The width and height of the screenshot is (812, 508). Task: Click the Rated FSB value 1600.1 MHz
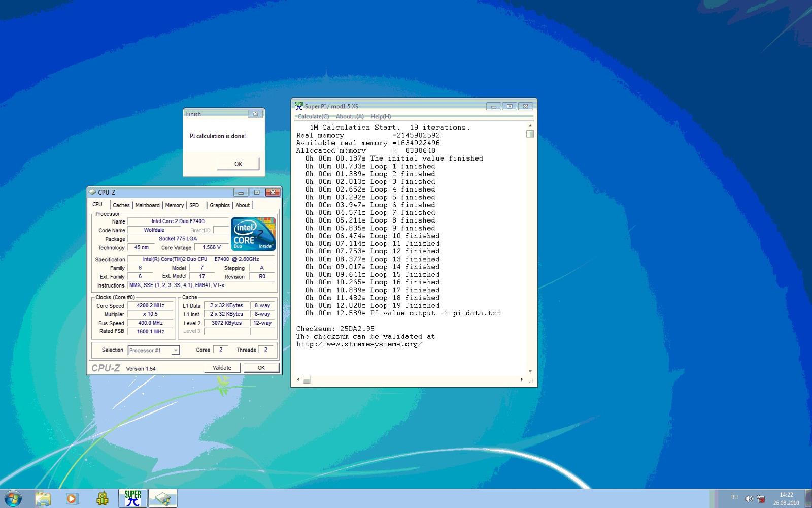(x=151, y=332)
